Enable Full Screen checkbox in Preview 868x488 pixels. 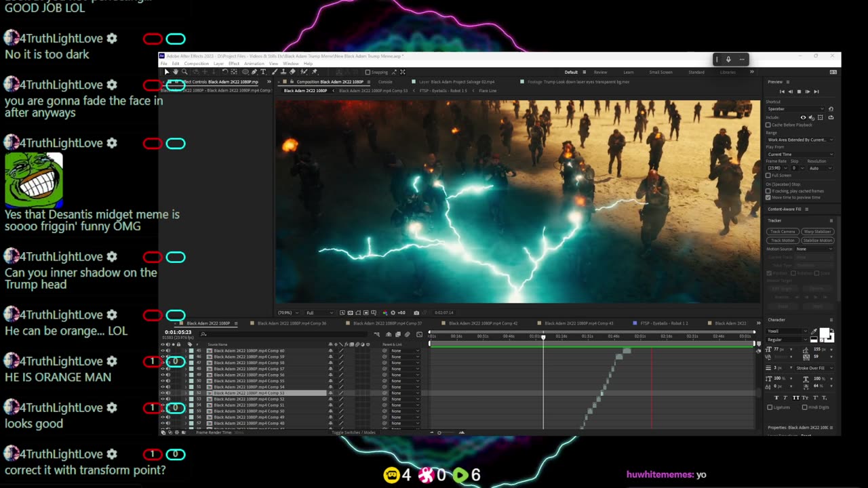pyautogui.click(x=768, y=176)
